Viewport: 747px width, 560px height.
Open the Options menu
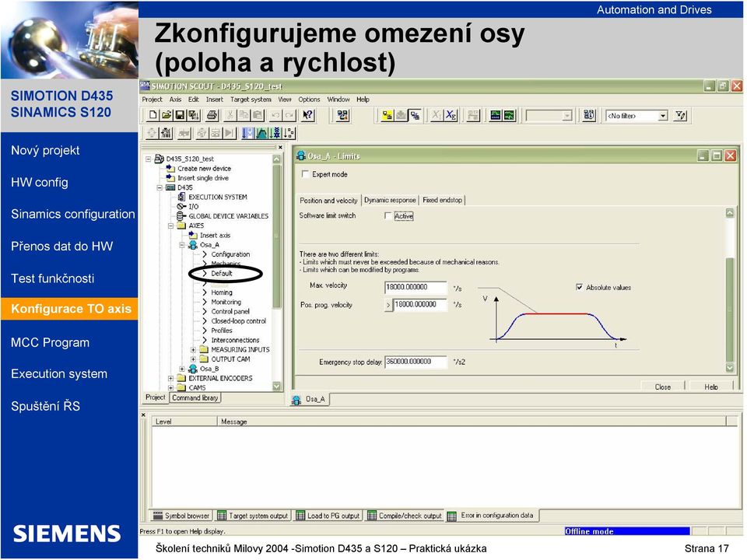tap(309, 100)
